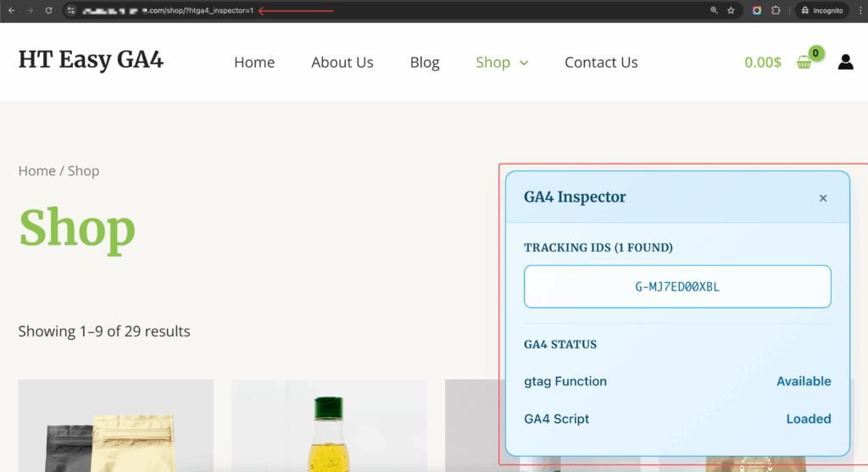868x472 pixels.
Task: Click the Shop breadcrumb text
Action: click(83, 170)
